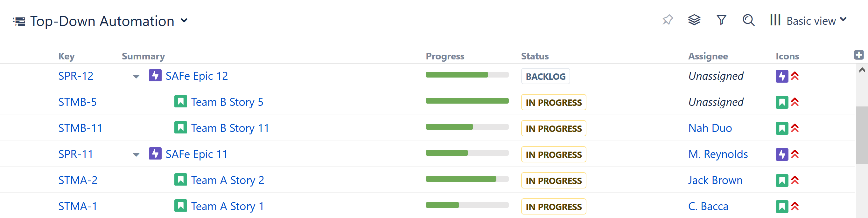Screen dimensions: 868x218
Task: Click the filter funnel icon
Action: [721, 20]
